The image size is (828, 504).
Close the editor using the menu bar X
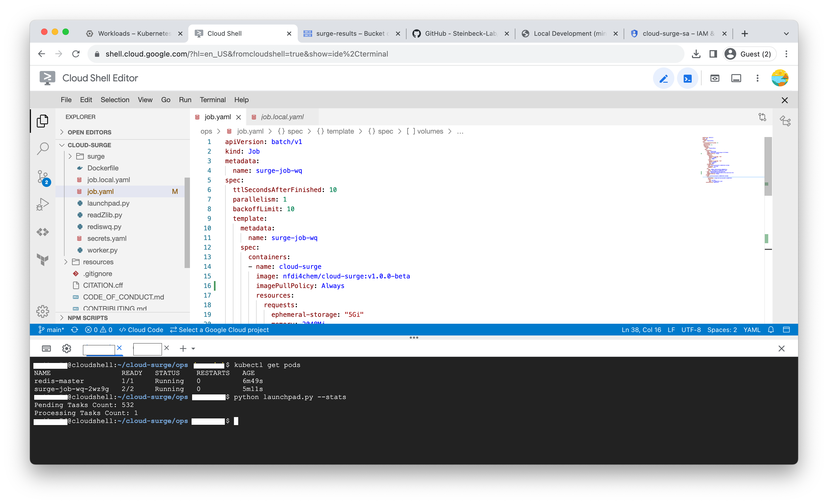tap(784, 100)
